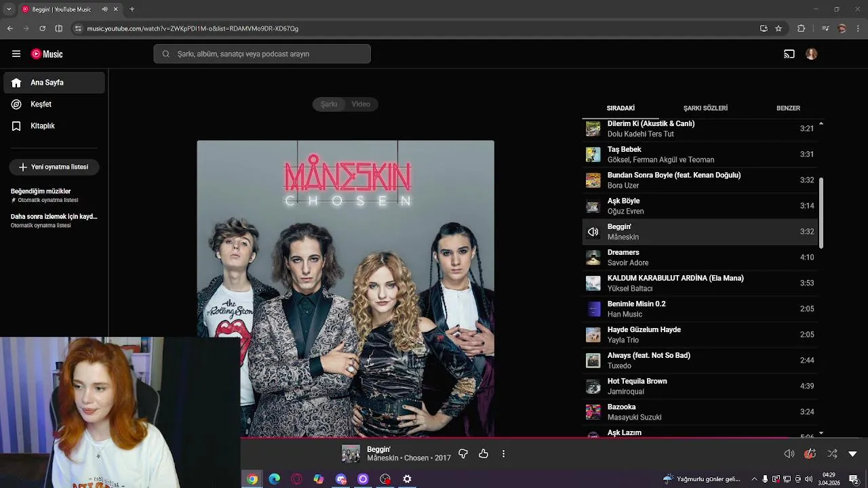Viewport: 868px width, 488px height.
Task: Open Microsoft Edge from the taskbar
Action: [275, 479]
